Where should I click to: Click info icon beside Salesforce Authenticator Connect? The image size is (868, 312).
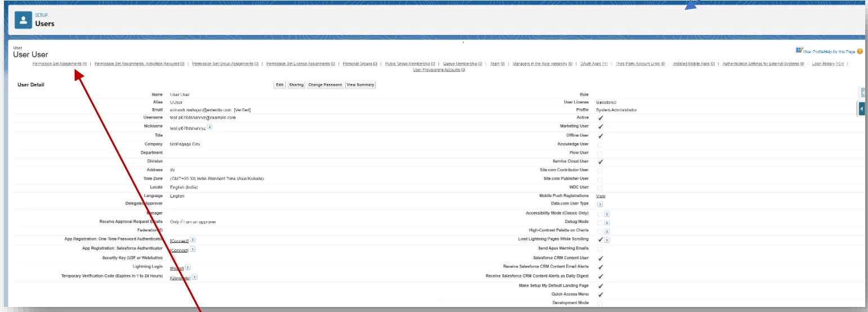click(x=193, y=248)
